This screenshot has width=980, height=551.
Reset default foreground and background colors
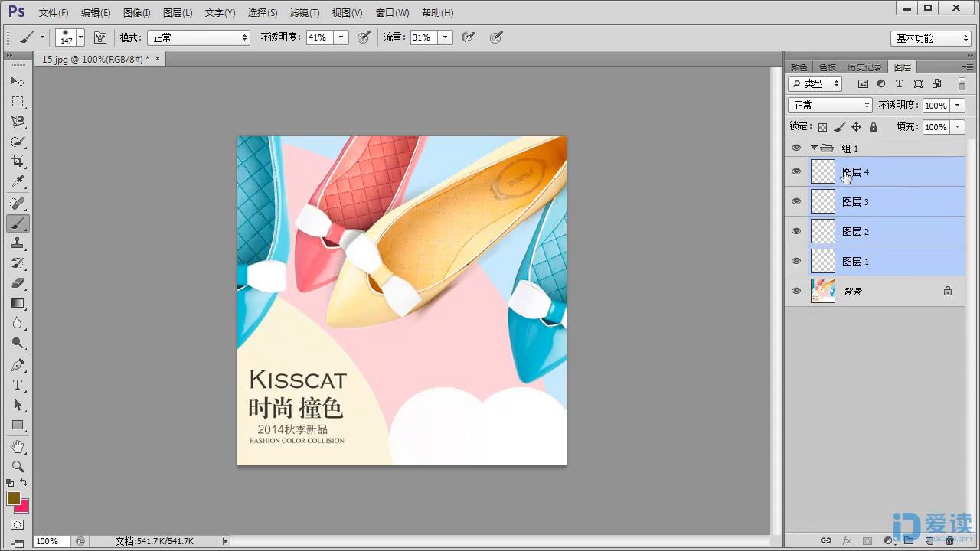point(10,482)
